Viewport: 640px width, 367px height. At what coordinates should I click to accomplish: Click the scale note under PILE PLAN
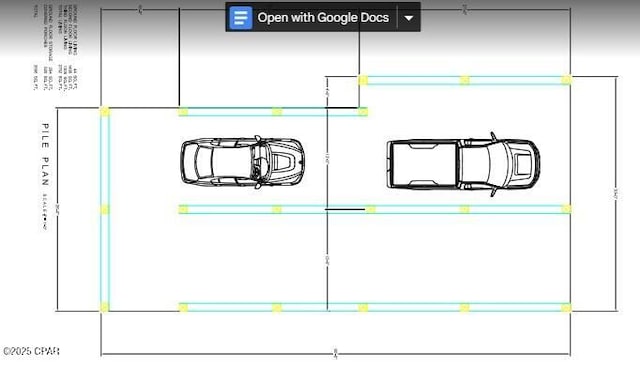tap(45, 211)
